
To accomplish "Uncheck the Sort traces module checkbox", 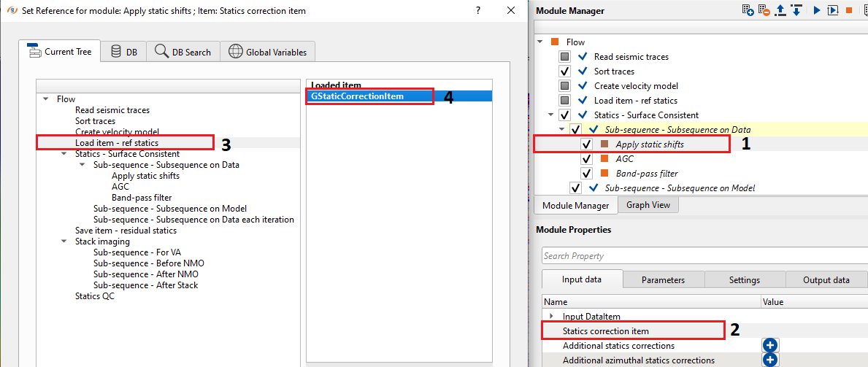I will coord(564,72).
